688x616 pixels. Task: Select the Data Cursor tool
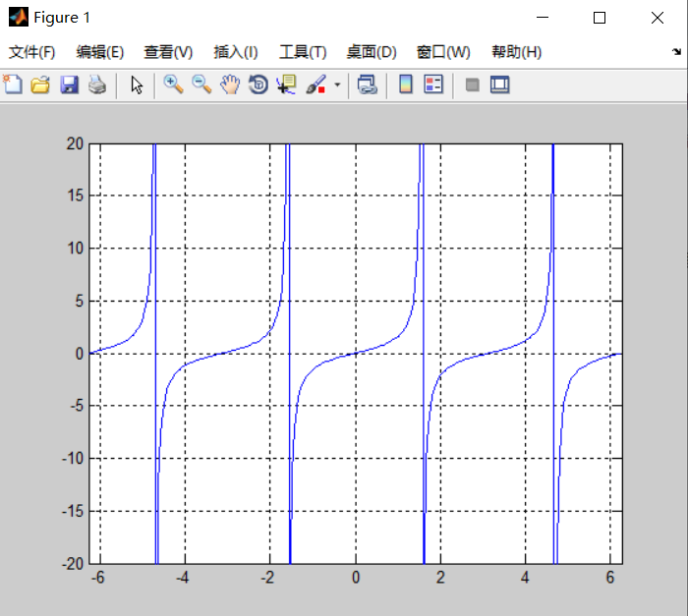[x=287, y=84]
